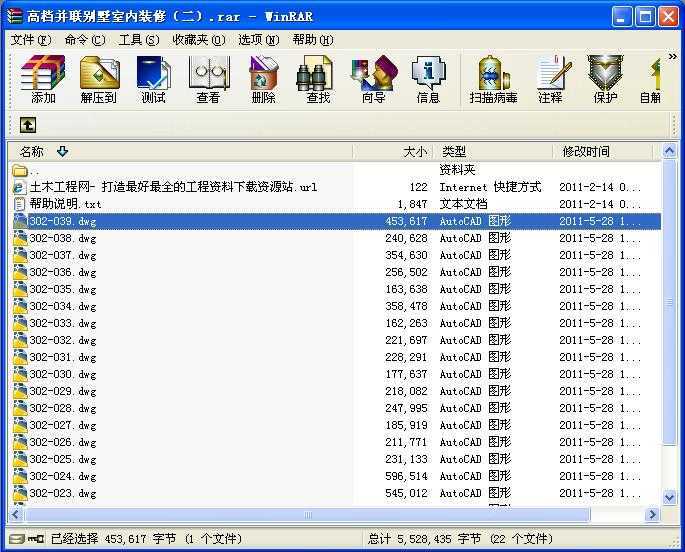Select file 302-031.dwg
The width and height of the screenshot is (685, 552).
[x=63, y=357]
